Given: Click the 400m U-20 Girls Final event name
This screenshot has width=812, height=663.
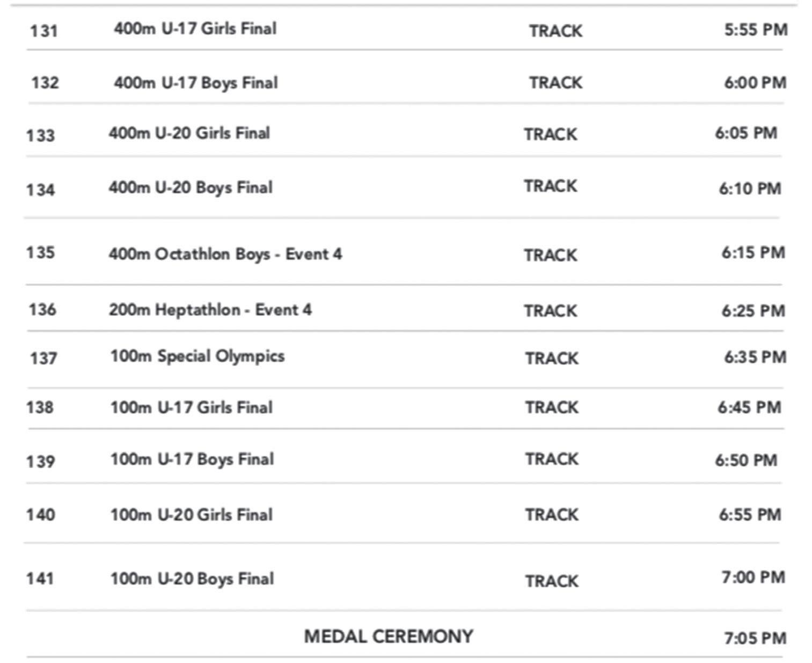Looking at the screenshot, I should [189, 133].
